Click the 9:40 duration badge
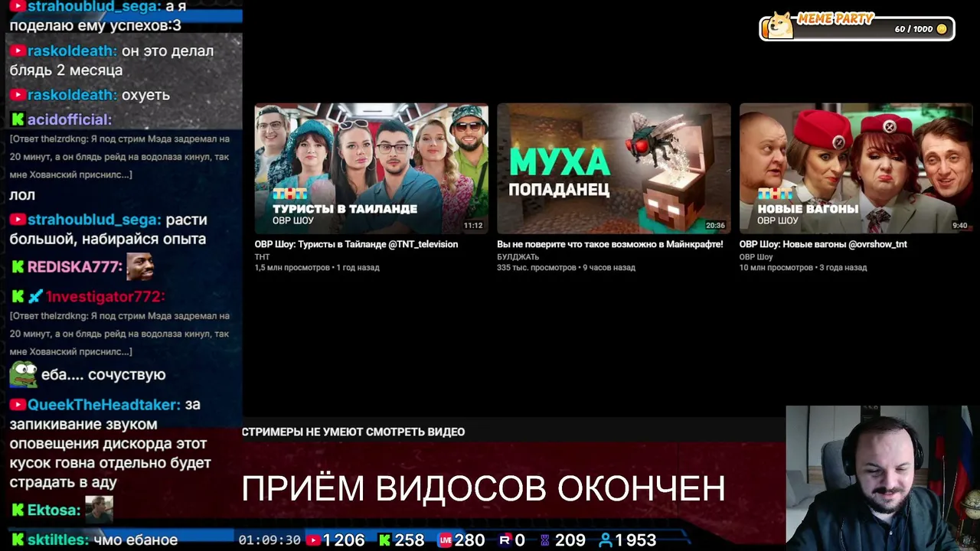Image resolution: width=980 pixels, height=551 pixels. (960, 226)
